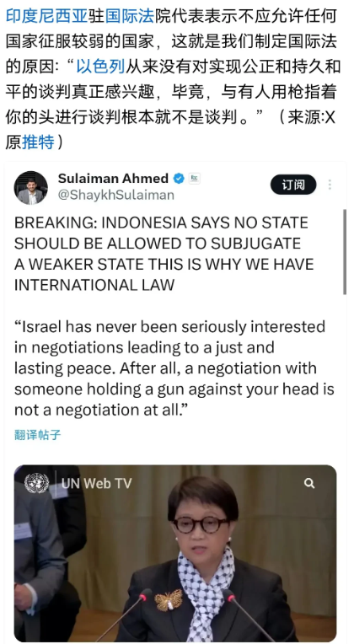Open the 推特 source link
This screenshot has width=354, height=644.
click(38, 142)
